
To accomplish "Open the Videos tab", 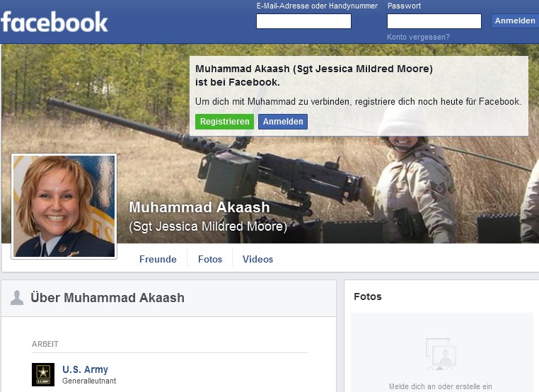I will pyautogui.click(x=257, y=259).
